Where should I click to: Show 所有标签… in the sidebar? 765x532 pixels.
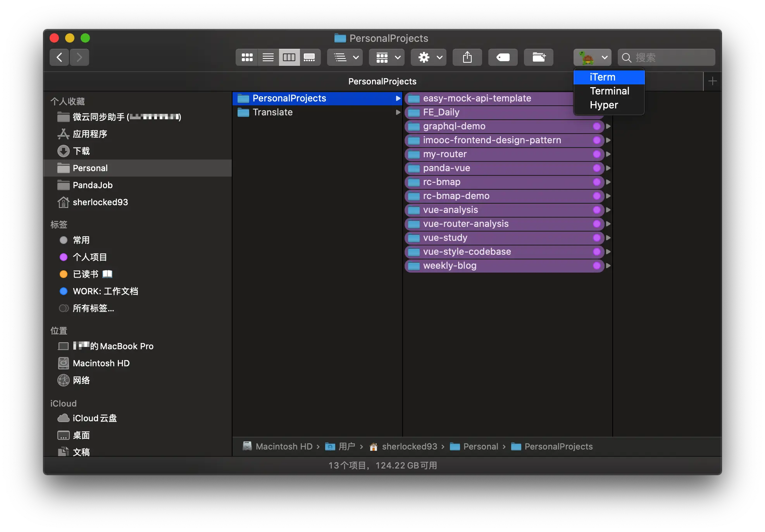click(138, 308)
